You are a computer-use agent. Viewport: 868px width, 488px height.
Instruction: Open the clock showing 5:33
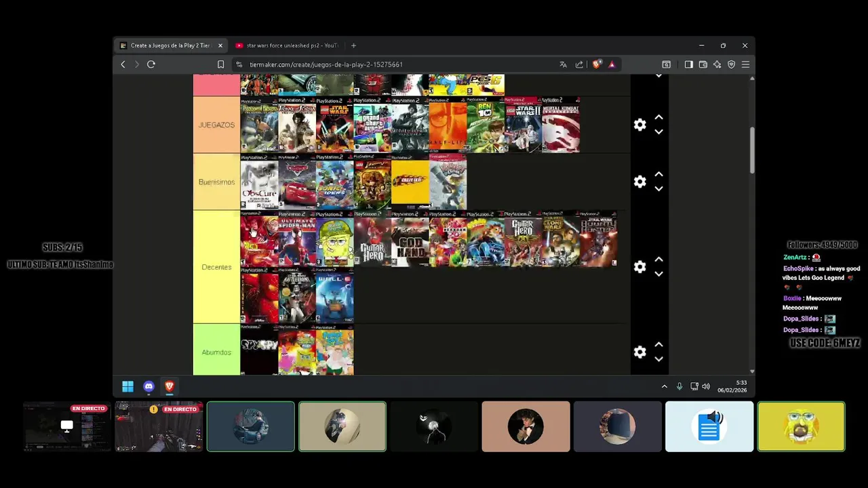coord(733,386)
